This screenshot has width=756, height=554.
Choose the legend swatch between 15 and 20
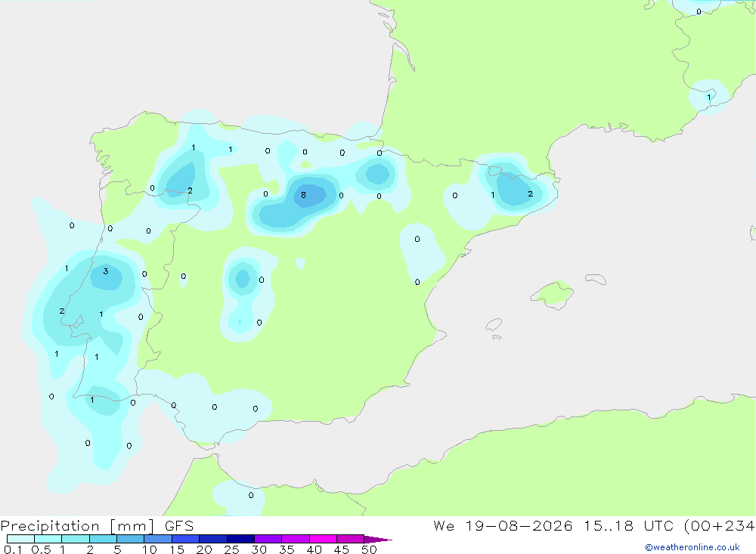[186, 539]
